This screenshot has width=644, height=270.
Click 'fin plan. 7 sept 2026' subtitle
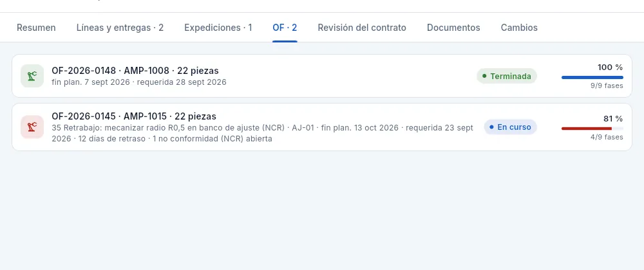[x=90, y=82]
